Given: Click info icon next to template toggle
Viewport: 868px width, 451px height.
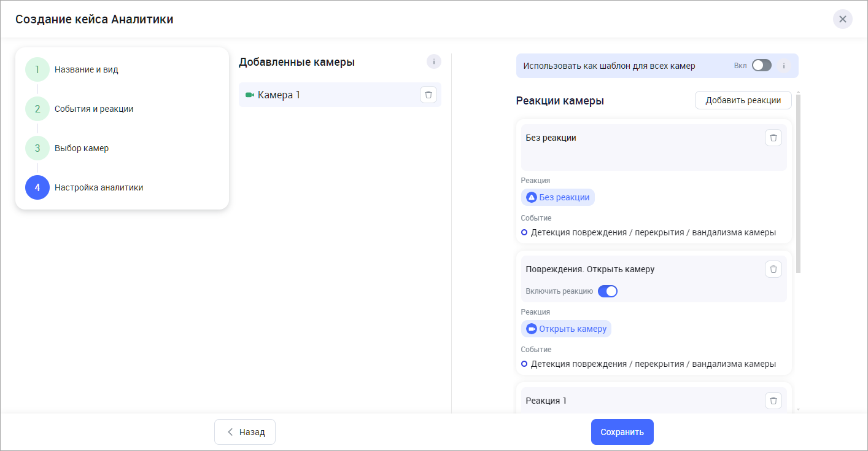Looking at the screenshot, I should coord(784,66).
